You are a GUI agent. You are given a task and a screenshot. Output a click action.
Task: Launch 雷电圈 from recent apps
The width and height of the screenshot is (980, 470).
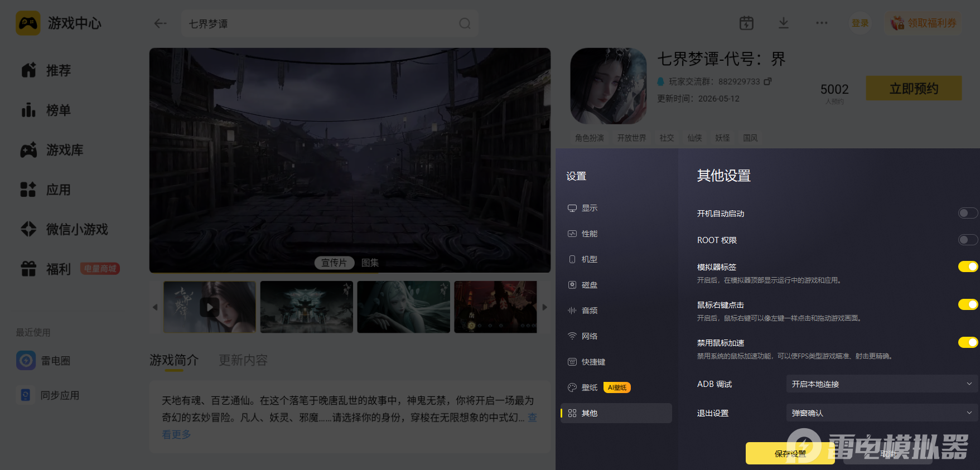point(44,361)
